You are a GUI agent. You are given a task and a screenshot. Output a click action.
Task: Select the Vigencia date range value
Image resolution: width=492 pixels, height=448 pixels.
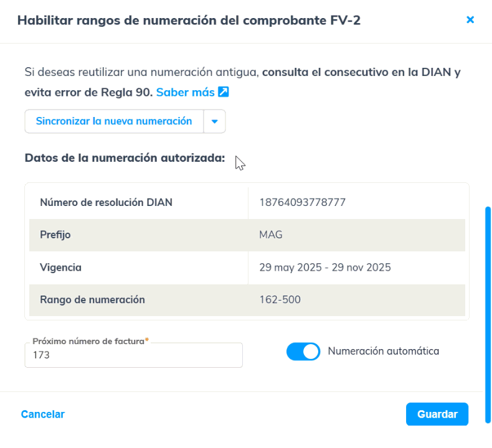click(324, 268)
